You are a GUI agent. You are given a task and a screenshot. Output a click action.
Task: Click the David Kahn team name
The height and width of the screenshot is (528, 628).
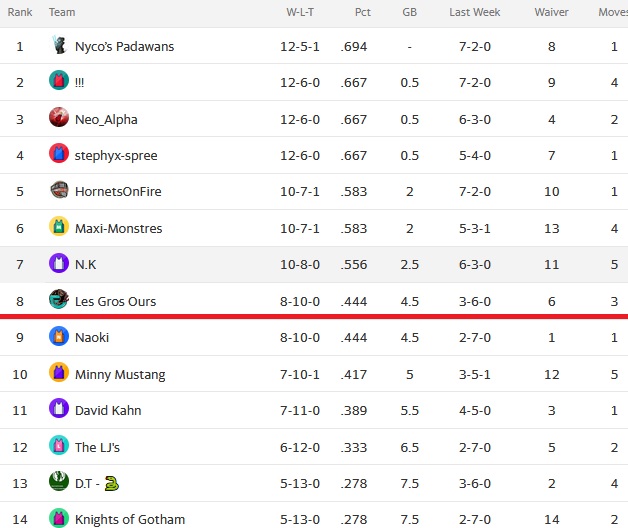108,411
